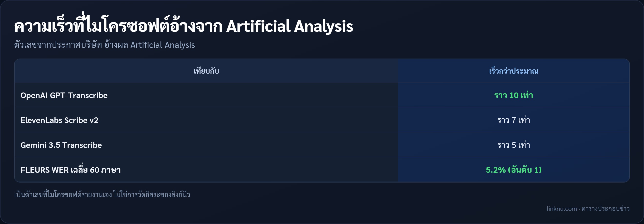Click the word Analysis in the title

coord(323,26)
